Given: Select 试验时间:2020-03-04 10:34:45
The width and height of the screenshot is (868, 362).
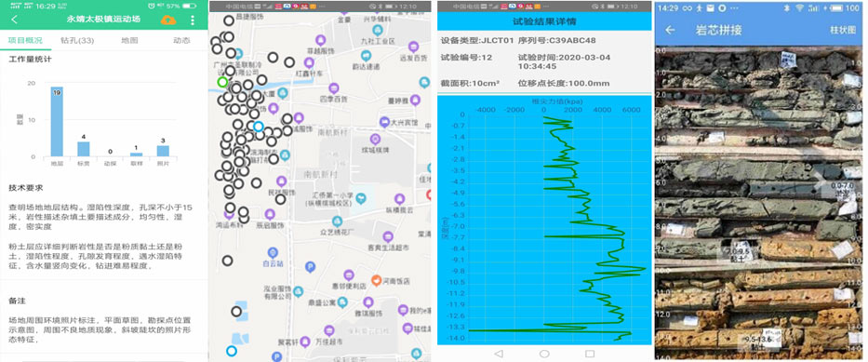Looking at the screenshot, I should click(565, 61).
